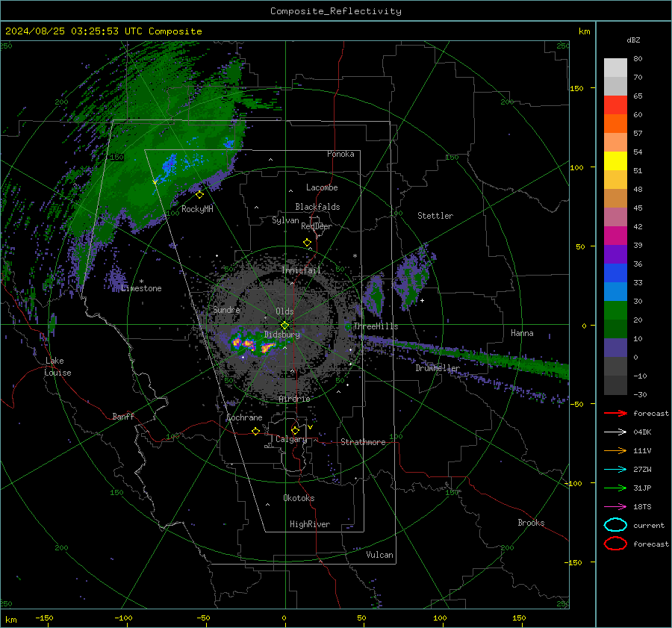Click the km label at bottom-left axis
This screenshot has width=672, height=628.
click(x=10, y=620)
